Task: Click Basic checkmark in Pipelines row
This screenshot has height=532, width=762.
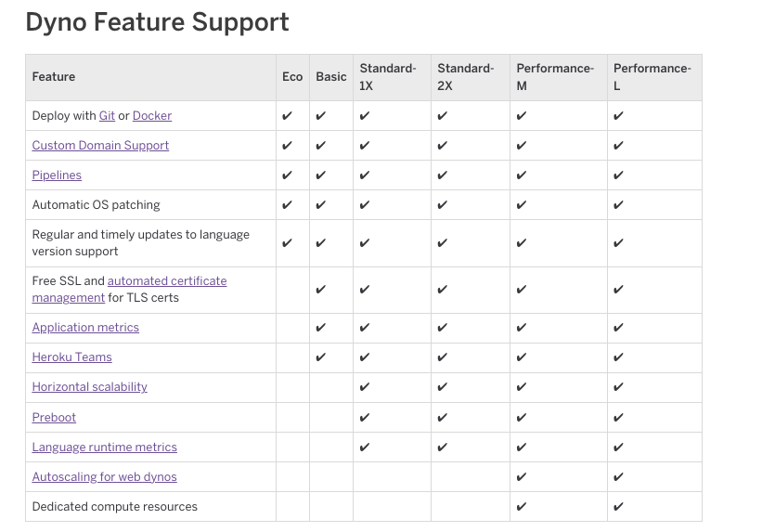Action: pyautogui.click(x=321, y=175)
